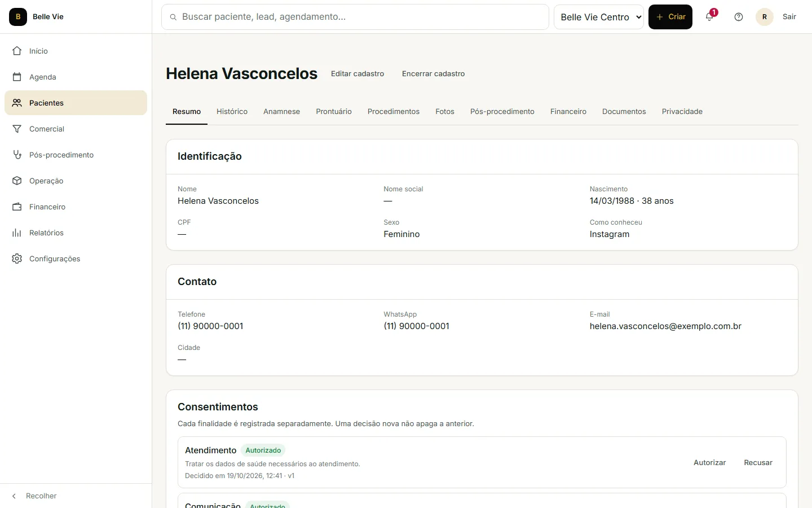Viewport: 812px width, 508px height.
Task: Open the Prontuário tab
Action: [334, 111]
